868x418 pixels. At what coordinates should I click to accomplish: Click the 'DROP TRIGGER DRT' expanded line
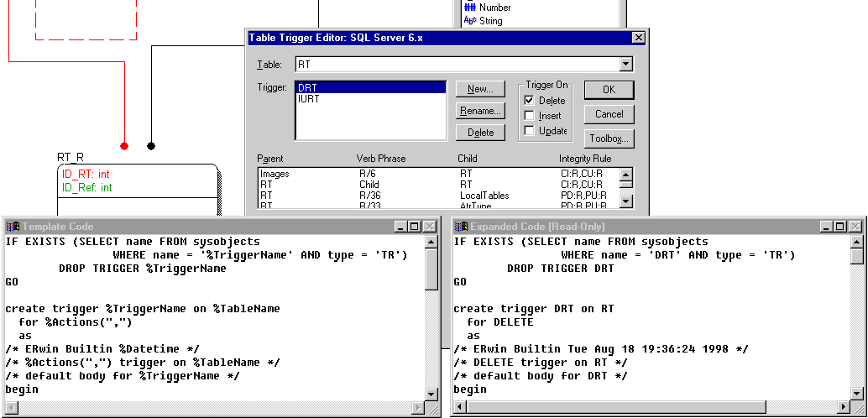coord(561,269)
